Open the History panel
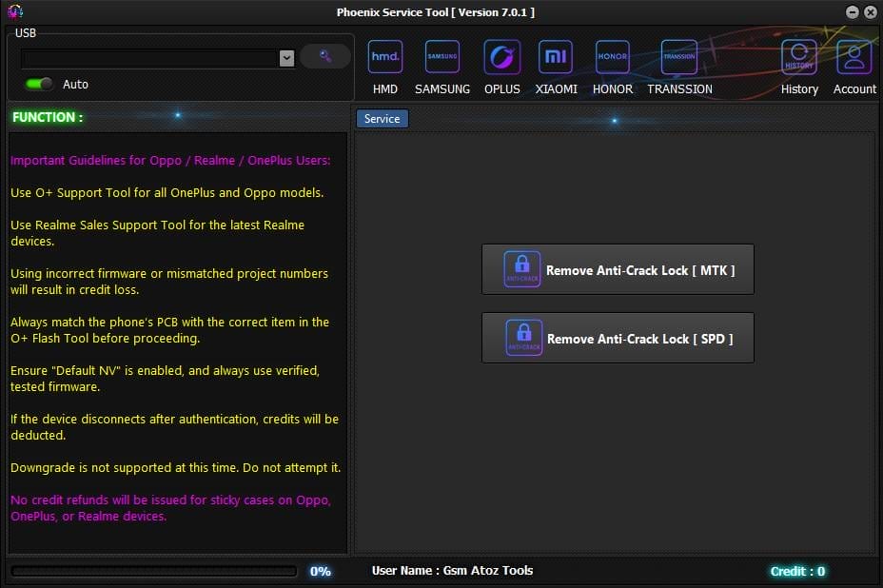Image resolution: width=883 pixels, height=588 pixels. [798, 57]
